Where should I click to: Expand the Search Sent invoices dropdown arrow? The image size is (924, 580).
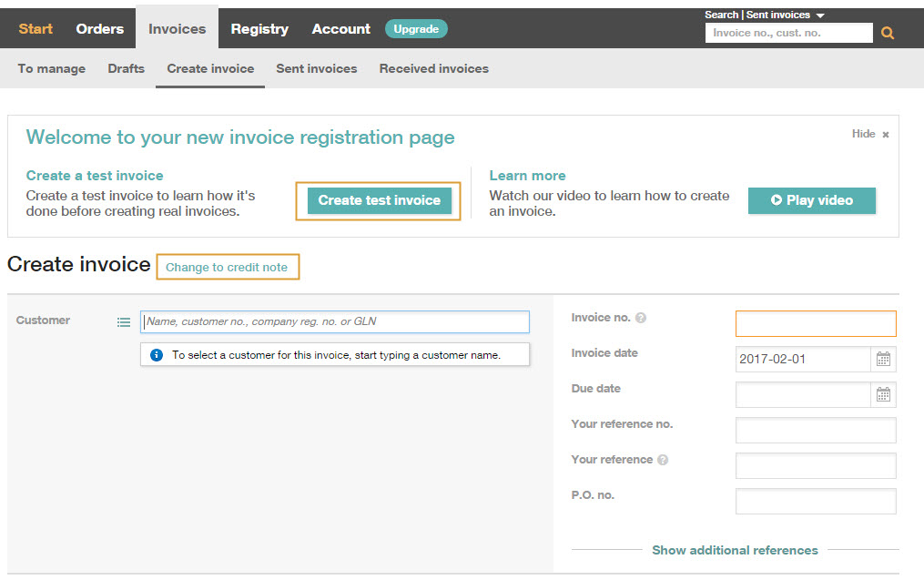click(820, 15)
